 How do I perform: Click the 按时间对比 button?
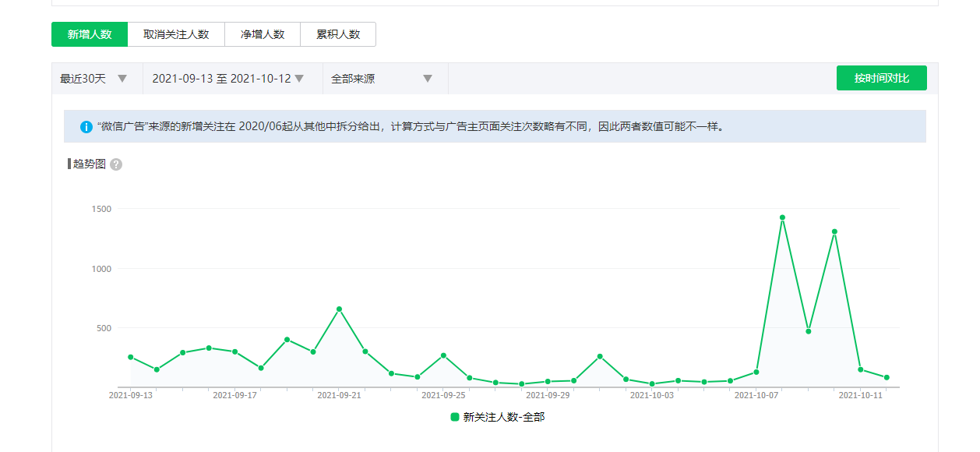881,78
